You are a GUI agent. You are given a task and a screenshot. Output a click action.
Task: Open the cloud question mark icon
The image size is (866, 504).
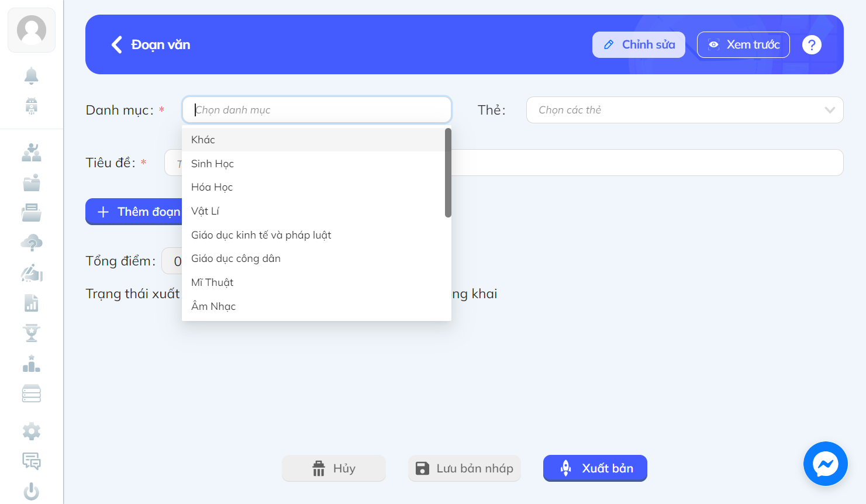point(32,242)
